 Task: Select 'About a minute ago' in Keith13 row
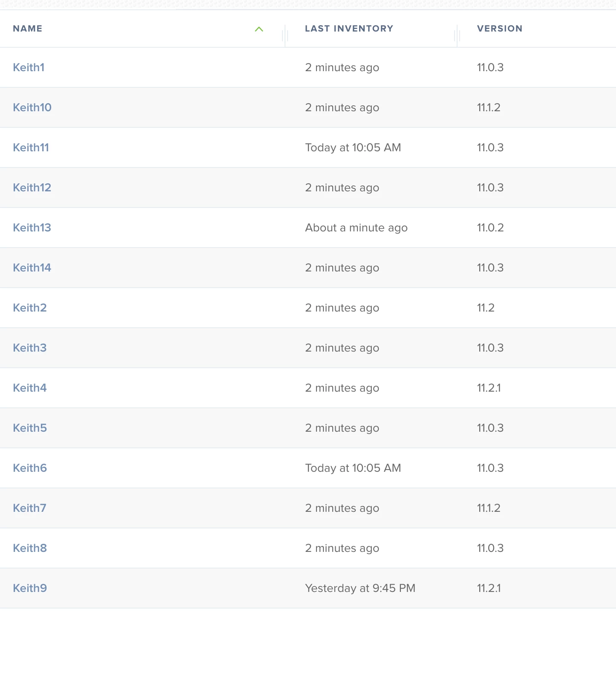pos(357,228)
